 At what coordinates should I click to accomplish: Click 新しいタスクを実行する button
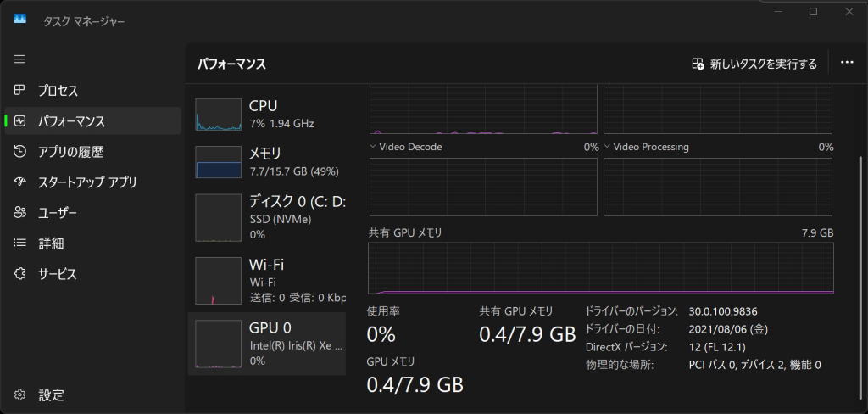(754, 64)
